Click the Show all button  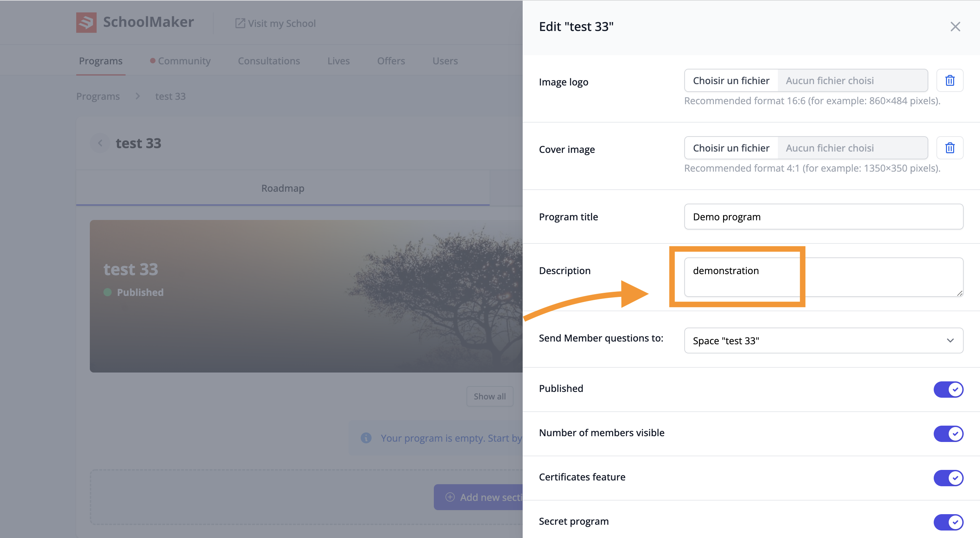pyautogui.click(x=490, y=396)
